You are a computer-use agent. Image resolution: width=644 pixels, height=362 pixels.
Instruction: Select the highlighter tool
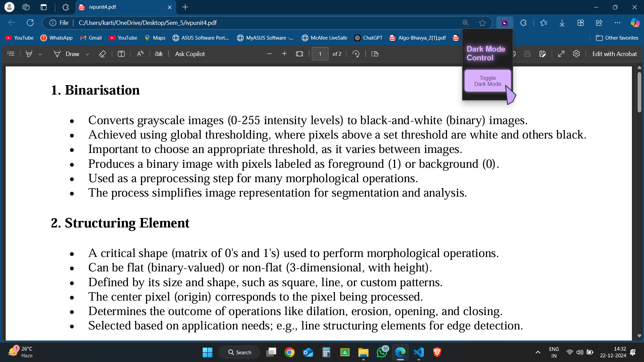pos(29,54)
